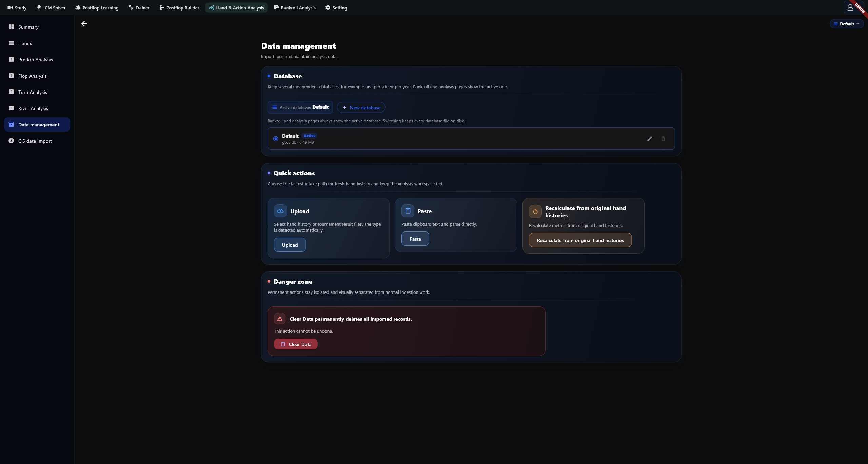Edit the Default database name pencil icon

(x=650, y=139)
